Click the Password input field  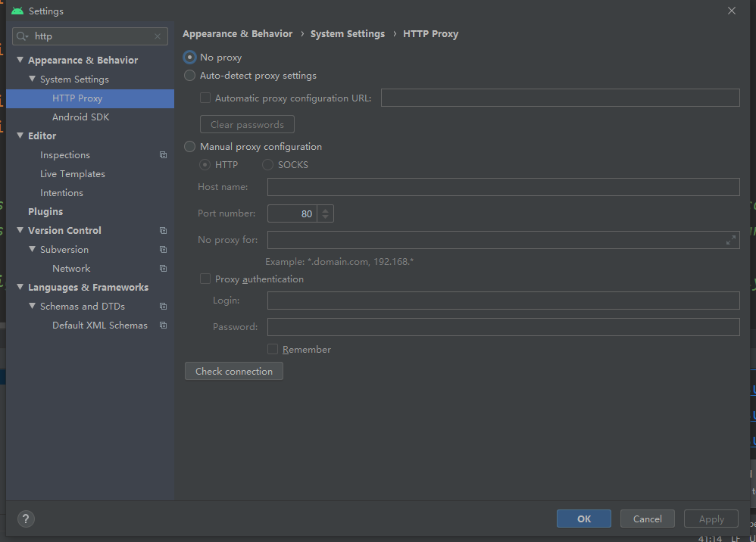tap(503, 327)
